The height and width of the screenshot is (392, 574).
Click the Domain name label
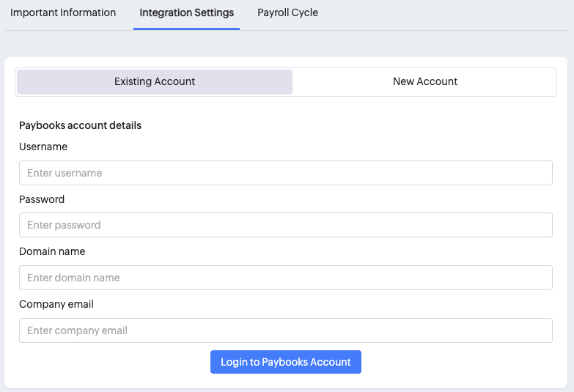tap(52, 251)
